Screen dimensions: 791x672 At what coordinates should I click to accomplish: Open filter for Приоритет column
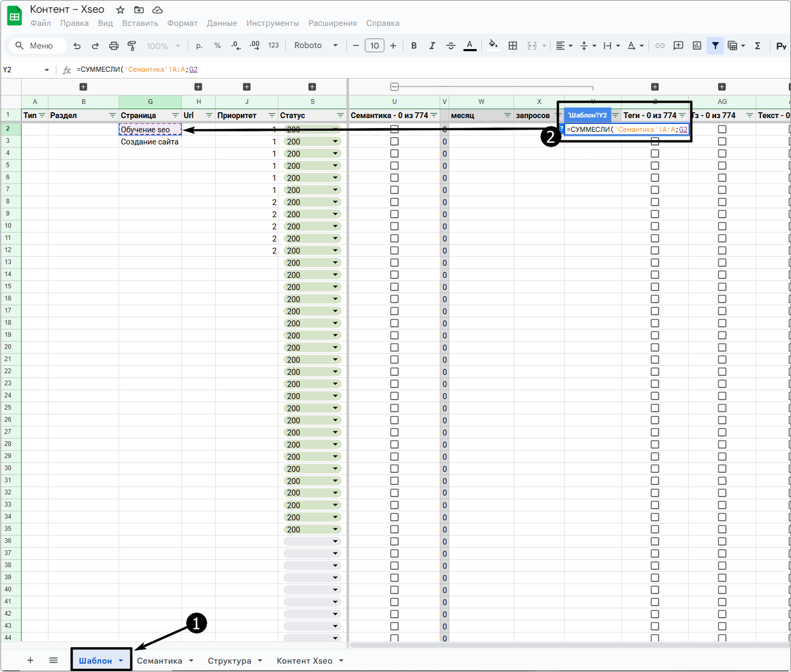[272, 115]
